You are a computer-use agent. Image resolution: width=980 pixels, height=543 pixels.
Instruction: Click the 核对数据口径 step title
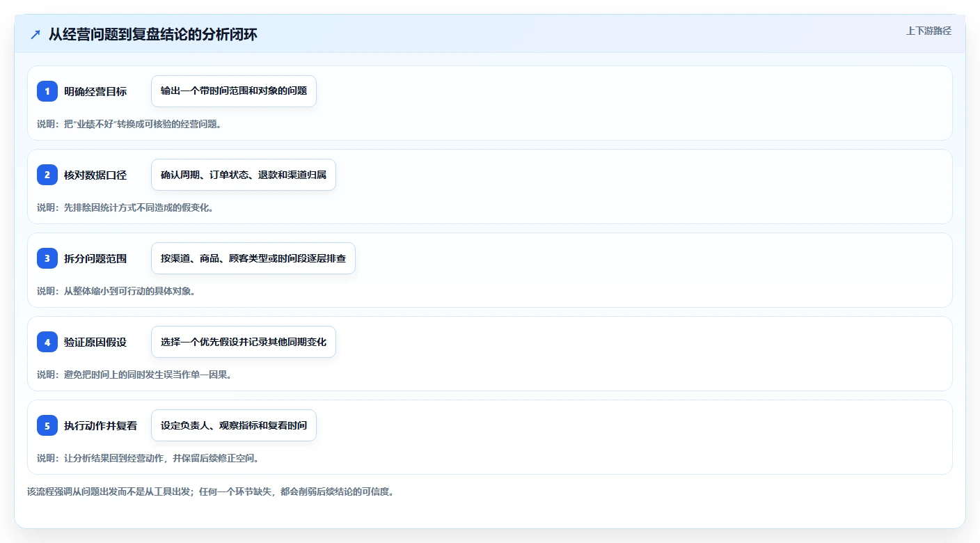[95, 175]
